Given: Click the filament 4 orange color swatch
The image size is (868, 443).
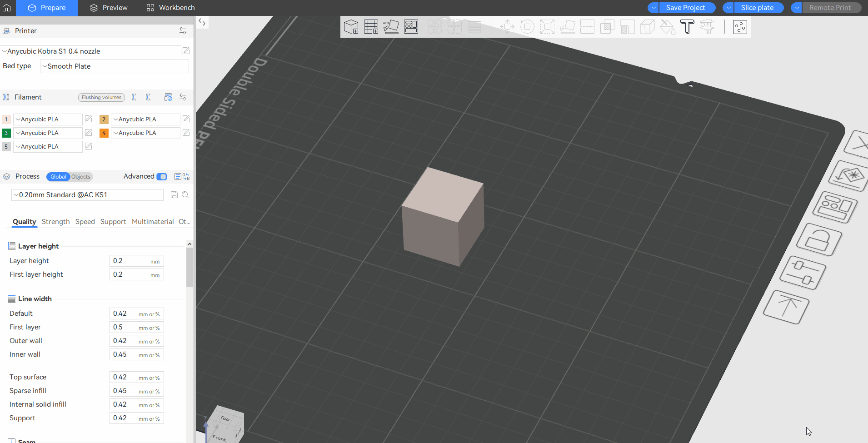Looking at the screenshot, I should (104, 133).
